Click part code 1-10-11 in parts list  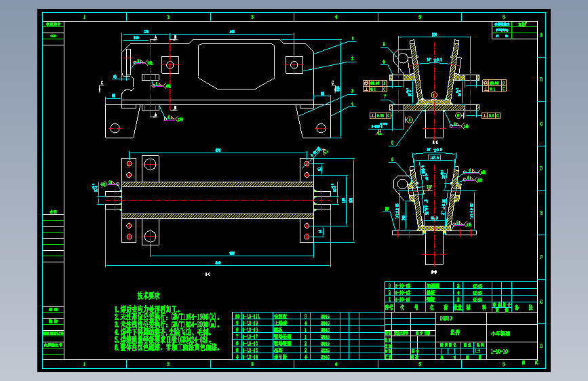(x=403, y=300)
